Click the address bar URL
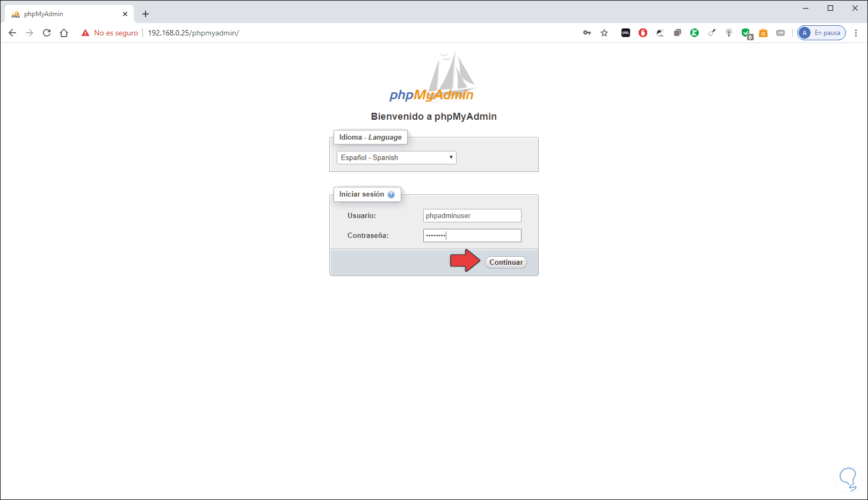The image size is (868, 500). pos(193,33)
